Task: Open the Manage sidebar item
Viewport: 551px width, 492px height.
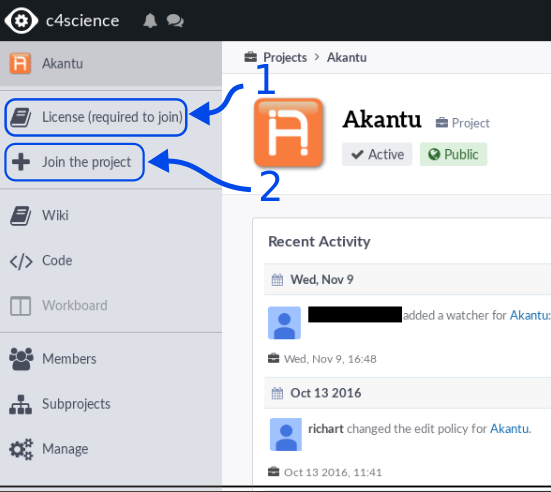Action: [65, 449]
